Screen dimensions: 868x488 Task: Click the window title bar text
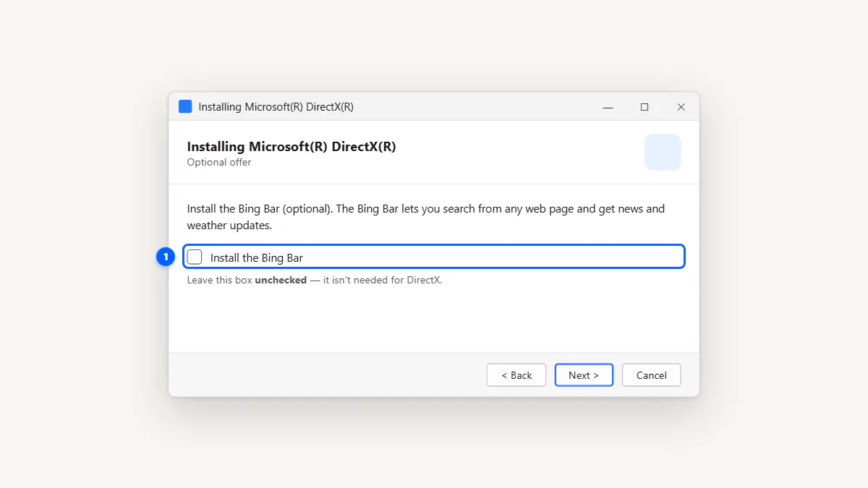[276, 107]
